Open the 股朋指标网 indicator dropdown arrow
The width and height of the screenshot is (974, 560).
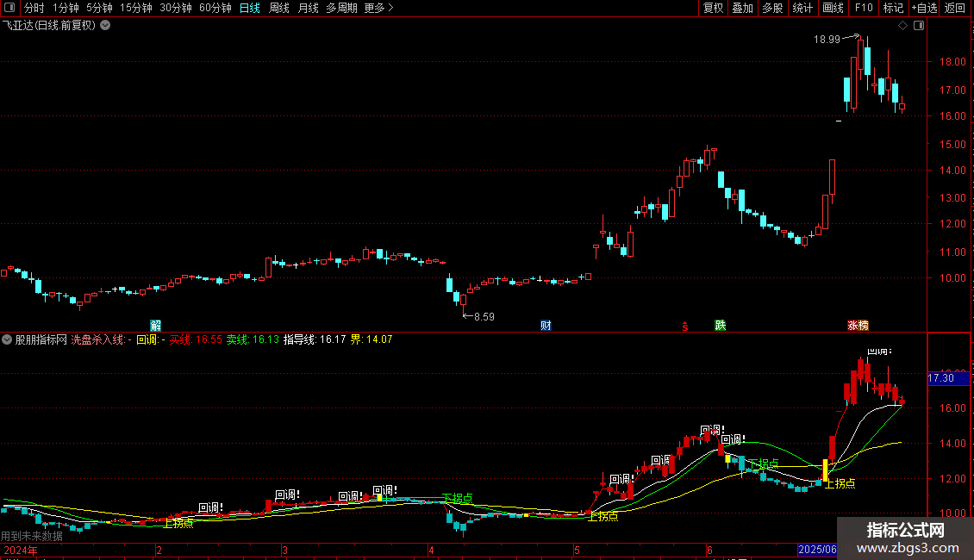coord(7,339)
